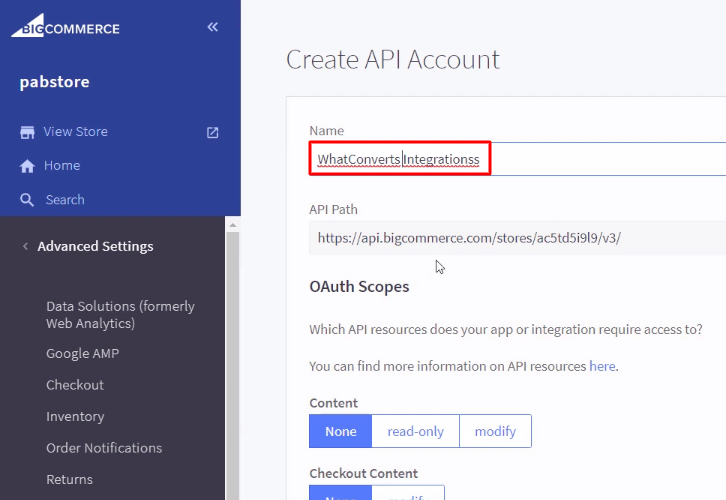The width and height of the screenshot is (726, 500).
Task: Click the Create API Account heading
Action: pos(393,60)
